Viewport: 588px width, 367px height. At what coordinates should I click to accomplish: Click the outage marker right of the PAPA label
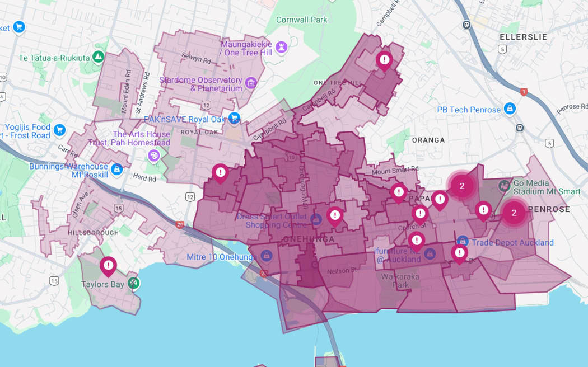click(440, 200)
